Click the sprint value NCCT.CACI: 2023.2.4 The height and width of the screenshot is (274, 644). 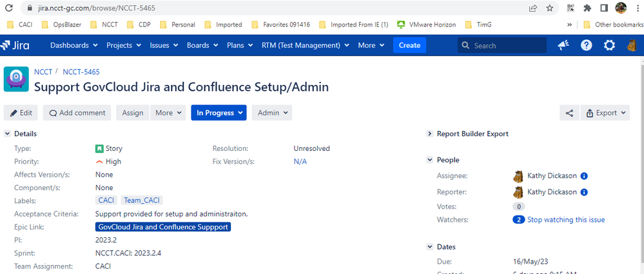(x=128, y=253)
